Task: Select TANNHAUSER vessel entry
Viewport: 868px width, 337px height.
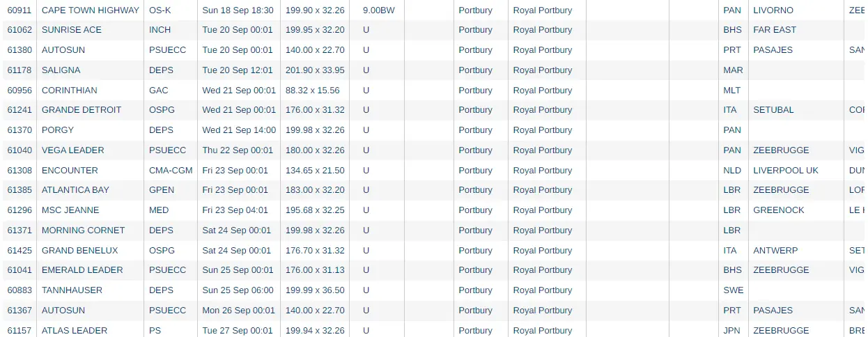Action: coord(72,290)
